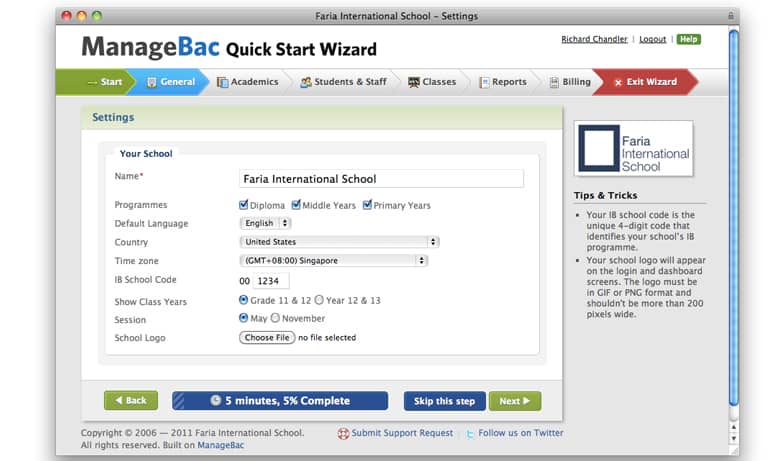Click the 'no file selected' text

327,338
